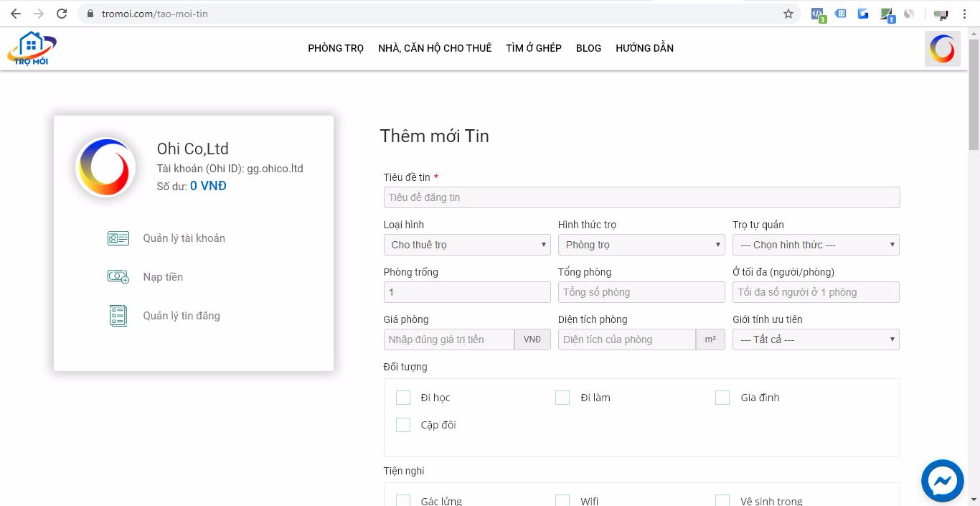Click the Tài khoản (Ohi ID) text
This screenshot has width=980, height=506.
230,169
